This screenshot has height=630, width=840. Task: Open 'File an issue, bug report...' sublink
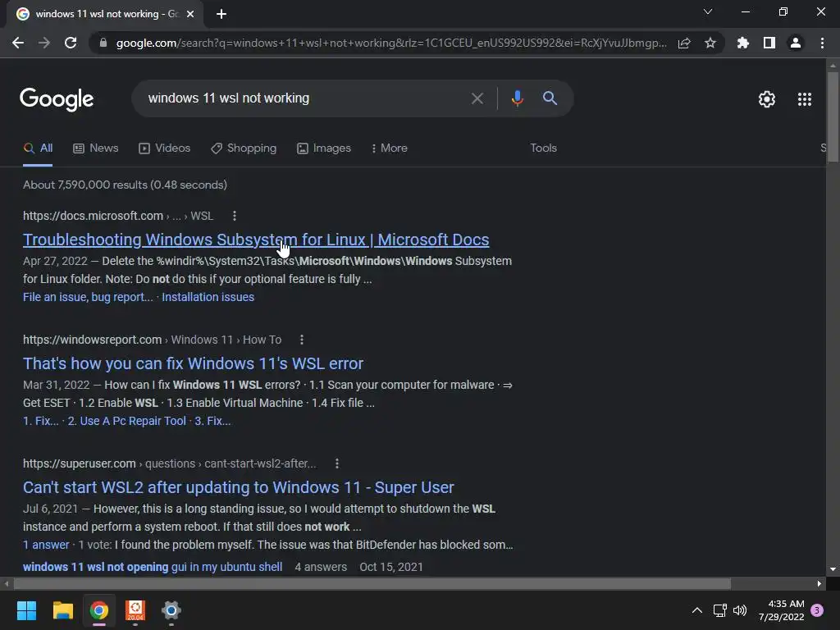pyautogui.click(x=88, y=297)
